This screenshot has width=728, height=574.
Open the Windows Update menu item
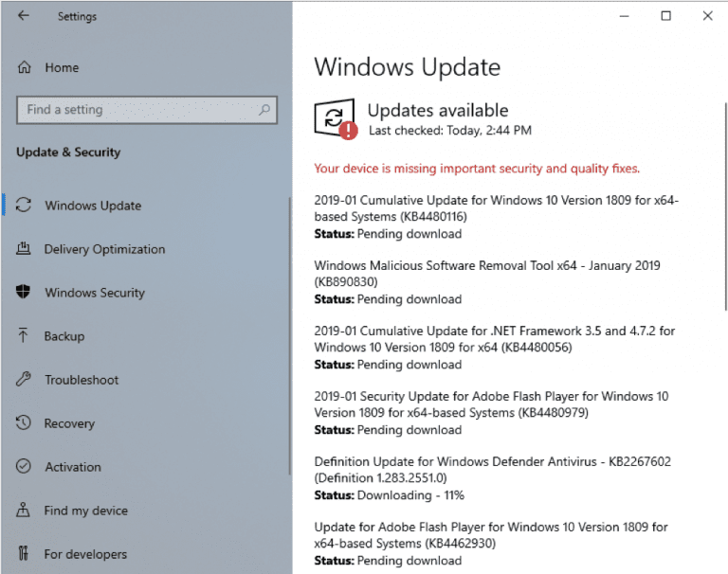[93, 206]
